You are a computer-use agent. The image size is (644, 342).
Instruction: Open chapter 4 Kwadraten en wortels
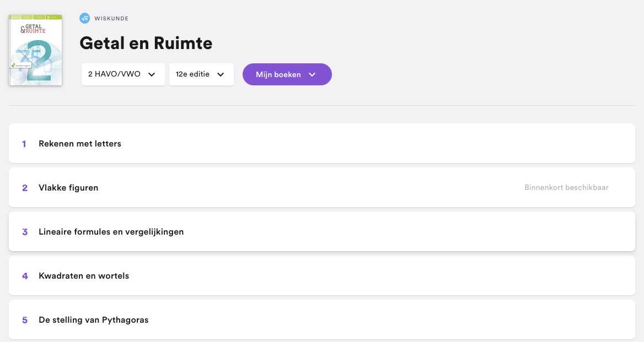coord(322,275)
